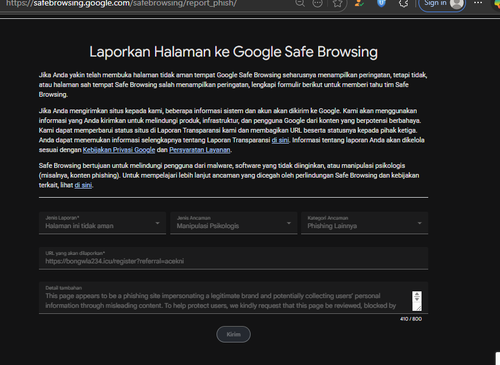Click the Kirim submit button
The width and height of the screenshot is (500, 365).
(x=233, y=334)
